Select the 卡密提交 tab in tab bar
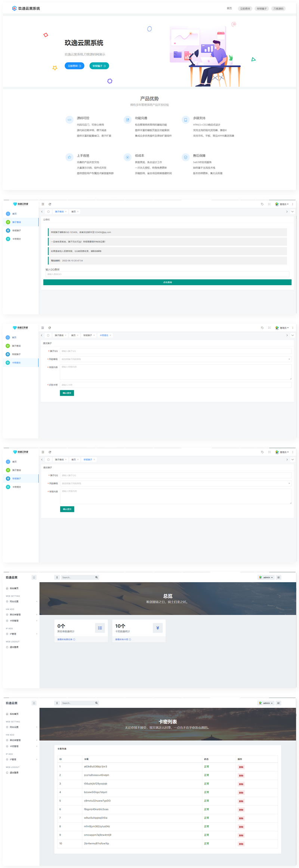Image resolution: width=299 pixels, height=868 pixels. [x=104, y=335]
